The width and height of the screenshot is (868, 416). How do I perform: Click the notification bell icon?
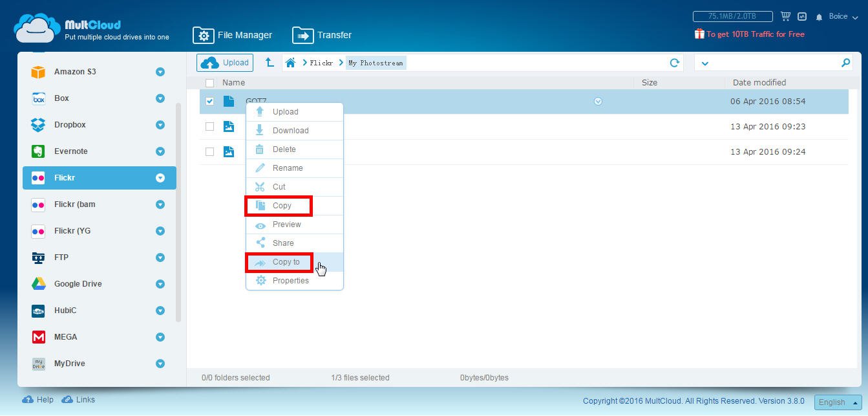coord(820,17)
